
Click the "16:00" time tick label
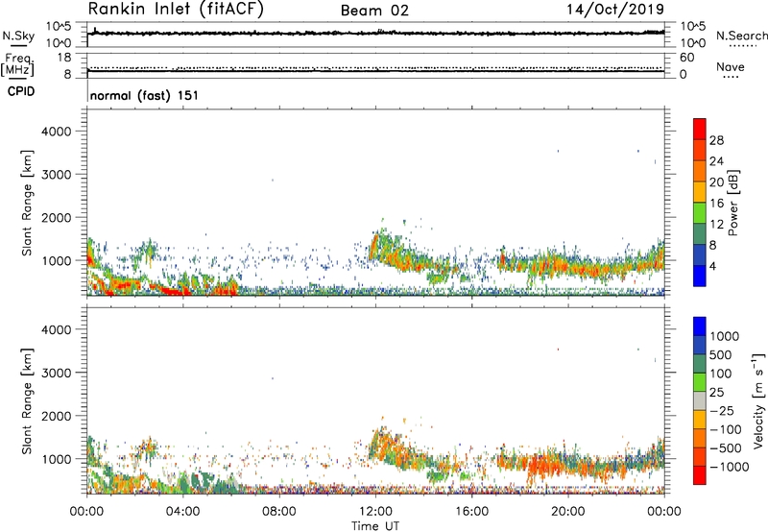point(471,512)
